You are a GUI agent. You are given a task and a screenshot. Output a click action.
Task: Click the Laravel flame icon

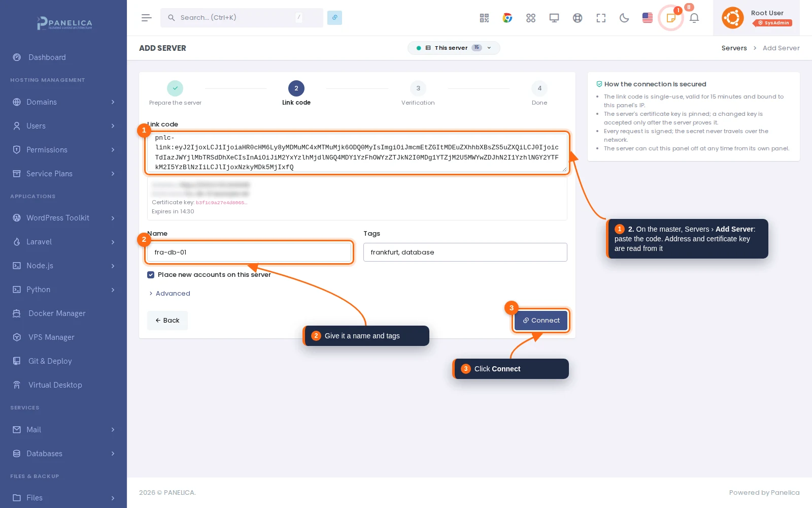pyautogui.click(x=17, y=242)
